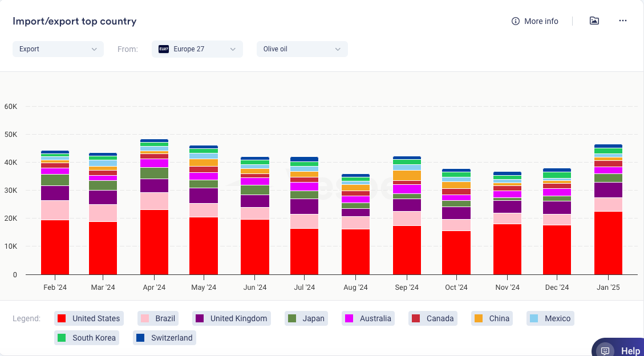
Task: Click the China orange legend swatch
Action: pyautogui.click(x=479, y=318)
